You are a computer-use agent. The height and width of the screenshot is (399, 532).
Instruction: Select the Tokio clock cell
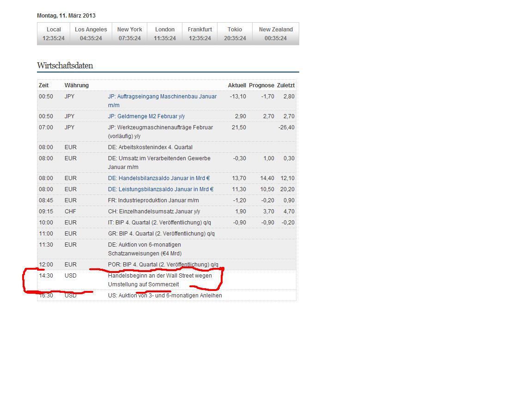point(235,34)
